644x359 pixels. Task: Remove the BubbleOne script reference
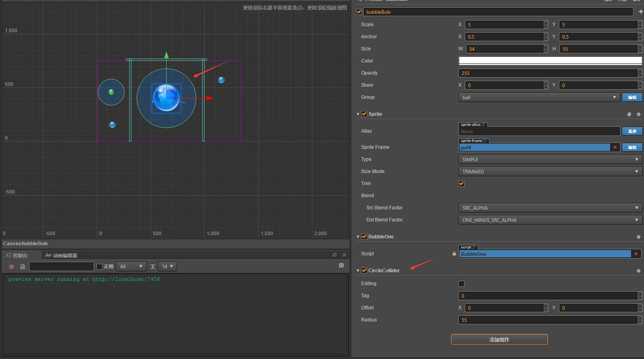click(x=636, y=254)
